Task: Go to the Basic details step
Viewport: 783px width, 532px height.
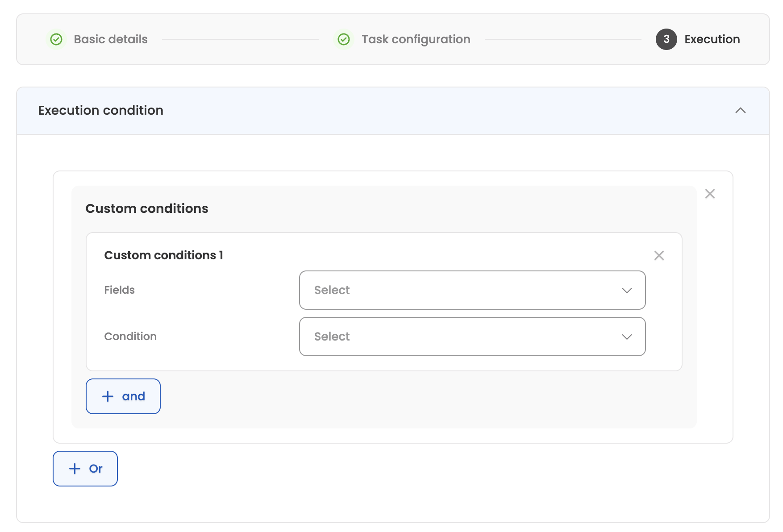Action: point(111,39)
